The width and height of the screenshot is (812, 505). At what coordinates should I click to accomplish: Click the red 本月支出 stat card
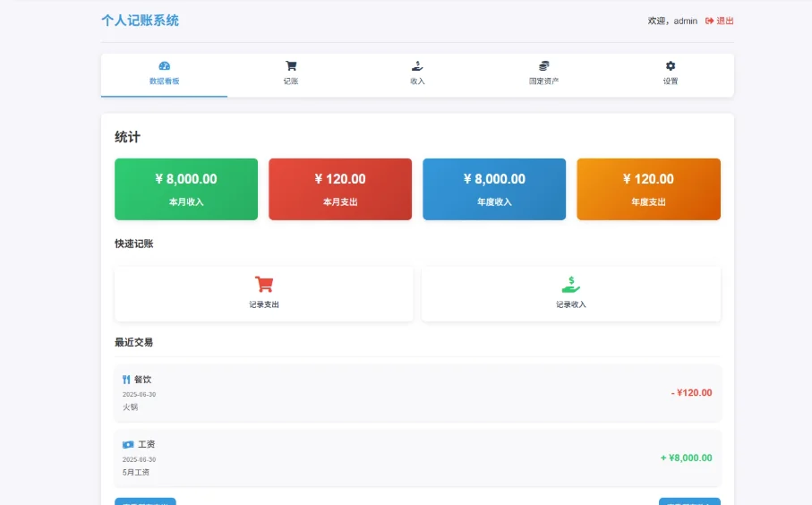coord(340,189)
